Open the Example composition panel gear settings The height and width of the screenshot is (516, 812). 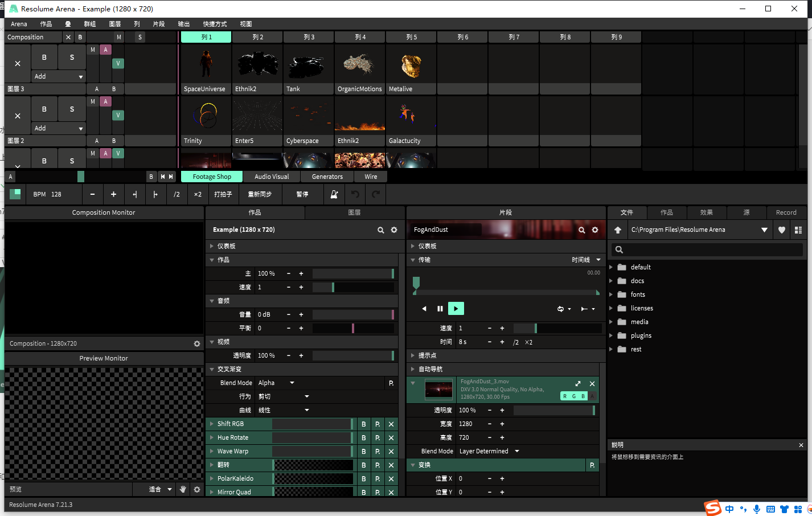coord(394,230)
